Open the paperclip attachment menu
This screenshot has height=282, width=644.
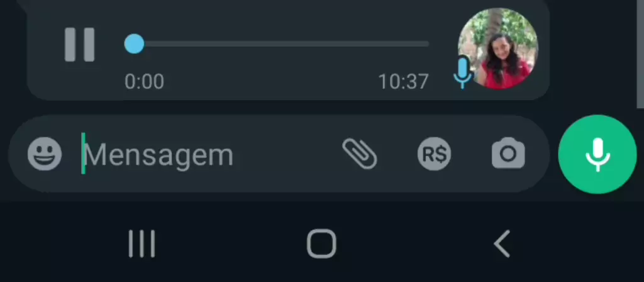[x=360, y=154]
